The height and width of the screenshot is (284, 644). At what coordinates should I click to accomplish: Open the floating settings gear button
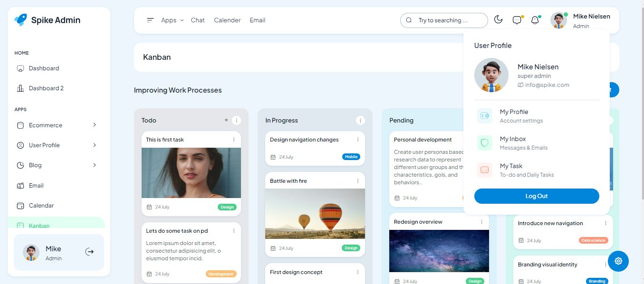tap(618, 261)
